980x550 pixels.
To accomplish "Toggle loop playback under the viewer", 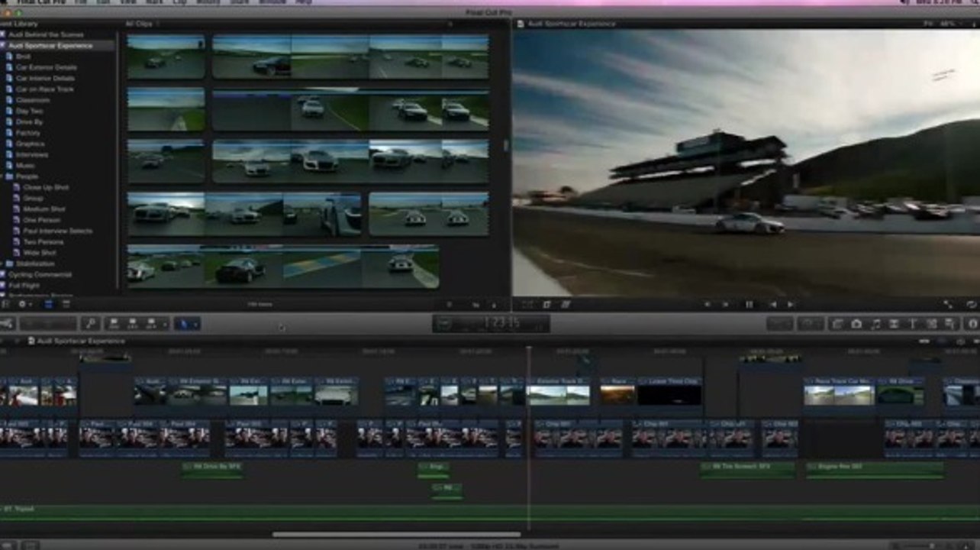I will (x=970, y=304).
